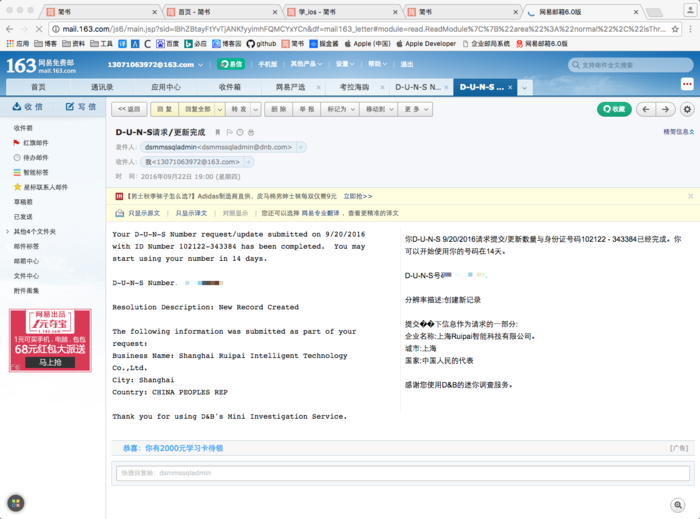Screen dimensions: 700x519
Task: Click the 网易专业翻译 translation link
Action: (x=321, y=213)
